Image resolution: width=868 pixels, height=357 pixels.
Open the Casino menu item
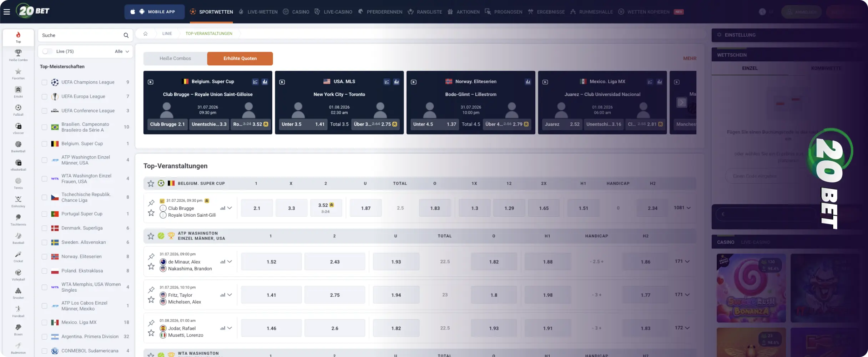pos(296,12)
